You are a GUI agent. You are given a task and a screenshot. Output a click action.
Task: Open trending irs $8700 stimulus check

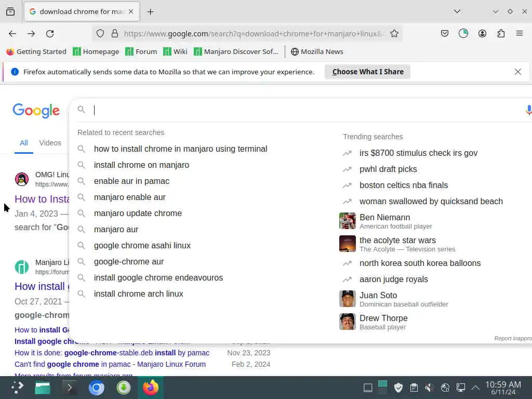tap(418, 153)
